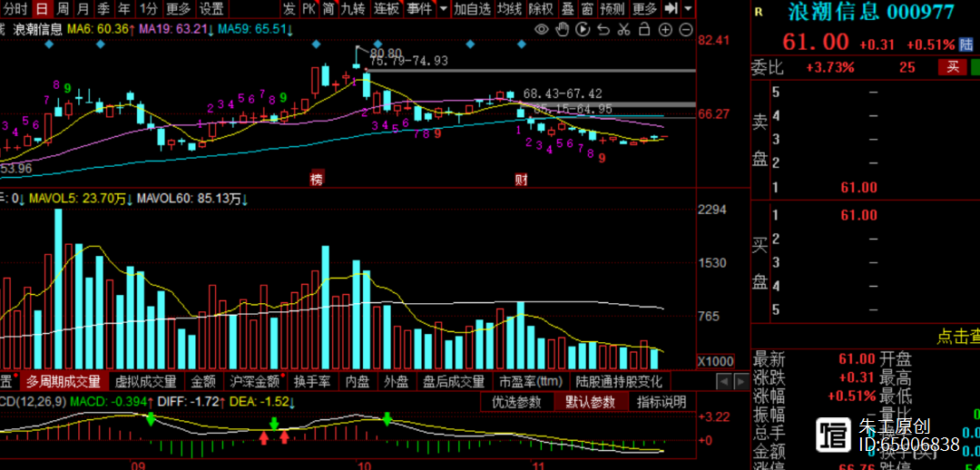Zoom out with the minus circle icon
980x470 pixels.
pyautogui.click(x=684, y=29)
